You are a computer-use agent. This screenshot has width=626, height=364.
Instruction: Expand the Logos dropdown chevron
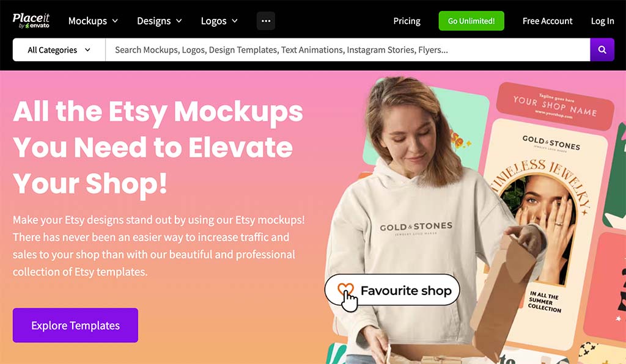coord(235,21)
